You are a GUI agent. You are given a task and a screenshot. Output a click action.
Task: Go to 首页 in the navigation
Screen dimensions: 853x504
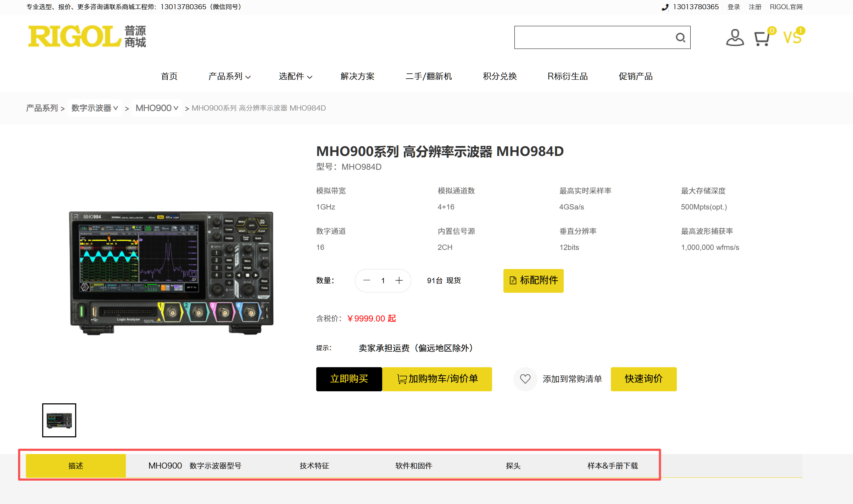click(x=169, y=76)
